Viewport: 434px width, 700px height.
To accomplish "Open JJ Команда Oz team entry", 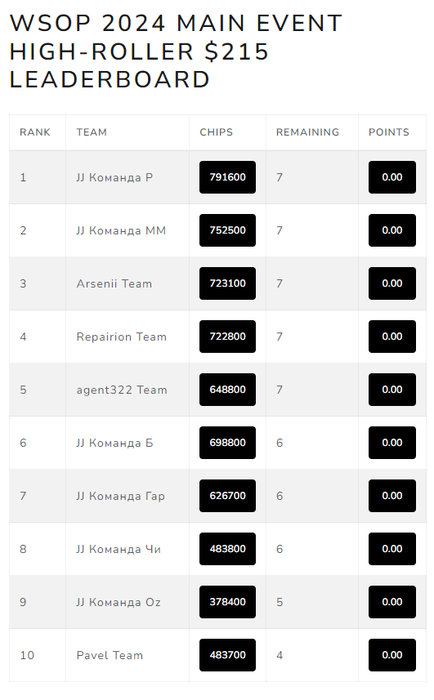I will point(118,602).
